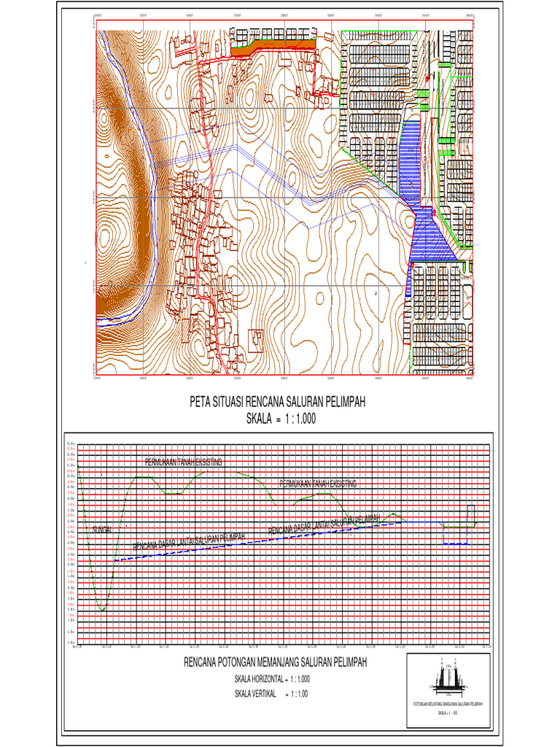Click the river valley low point on profile
The height and width of the screenshot is (747, 560).
tap(102, 608)
